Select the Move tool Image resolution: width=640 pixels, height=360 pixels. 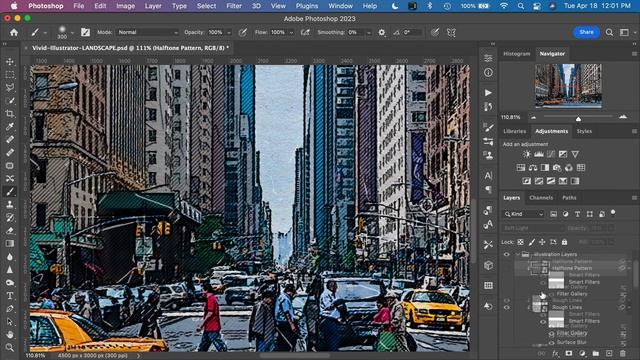(10, 62)
